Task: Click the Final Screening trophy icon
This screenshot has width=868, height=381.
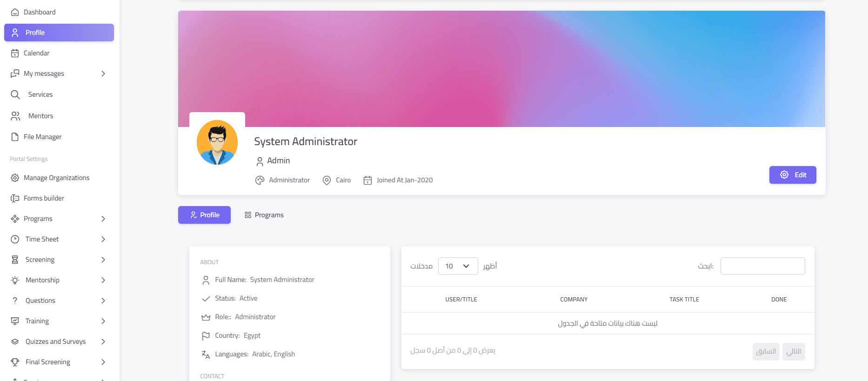Action: (15, 362)
